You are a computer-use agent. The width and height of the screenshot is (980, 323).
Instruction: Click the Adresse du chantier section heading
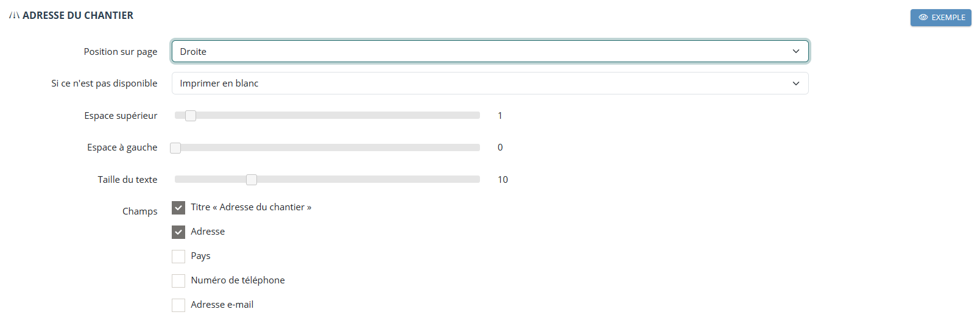(78, 15)
